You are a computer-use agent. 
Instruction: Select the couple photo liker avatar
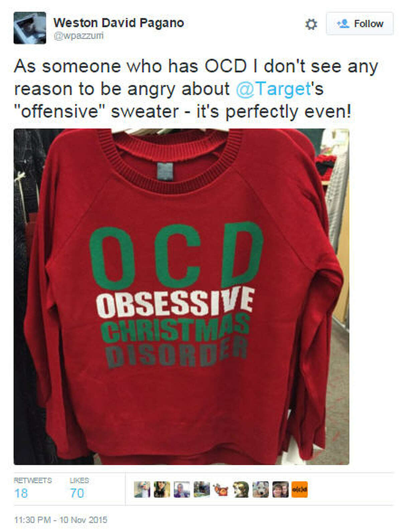tap(280, 489)
